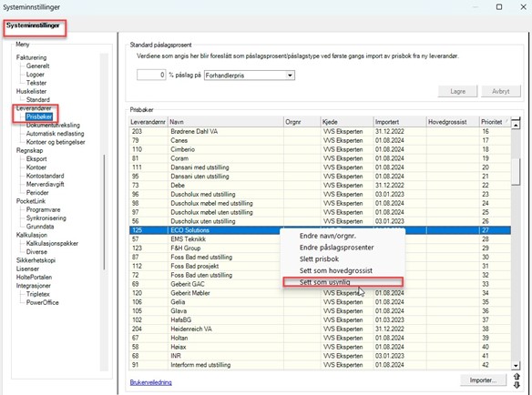Click the price list scrollbar up arrow
The width and height of the screenshot is (532, 395).
(516, 125)
